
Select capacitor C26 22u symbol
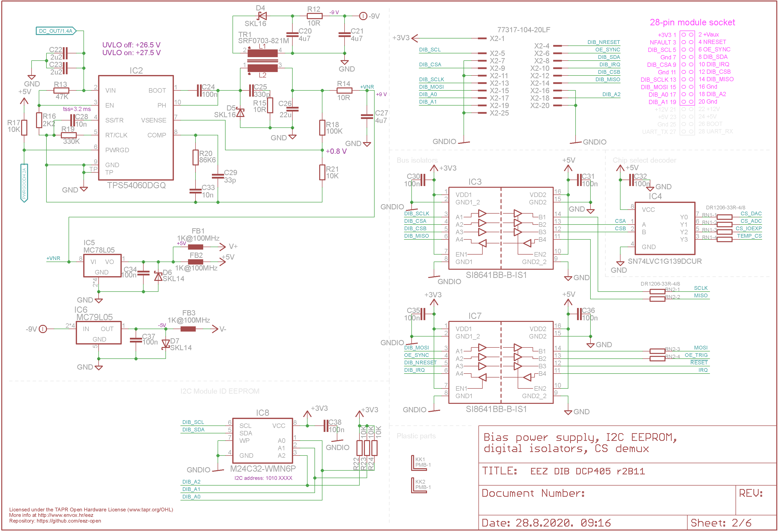293,109
